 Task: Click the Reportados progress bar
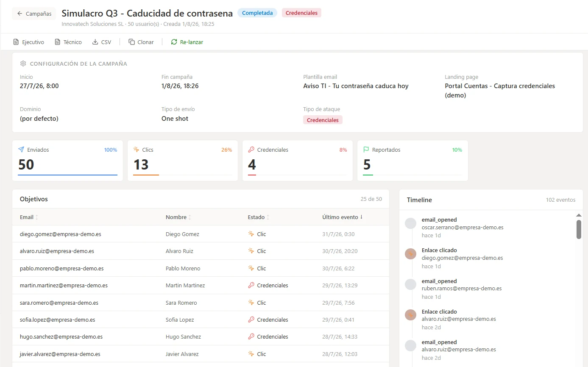(412, 175)
